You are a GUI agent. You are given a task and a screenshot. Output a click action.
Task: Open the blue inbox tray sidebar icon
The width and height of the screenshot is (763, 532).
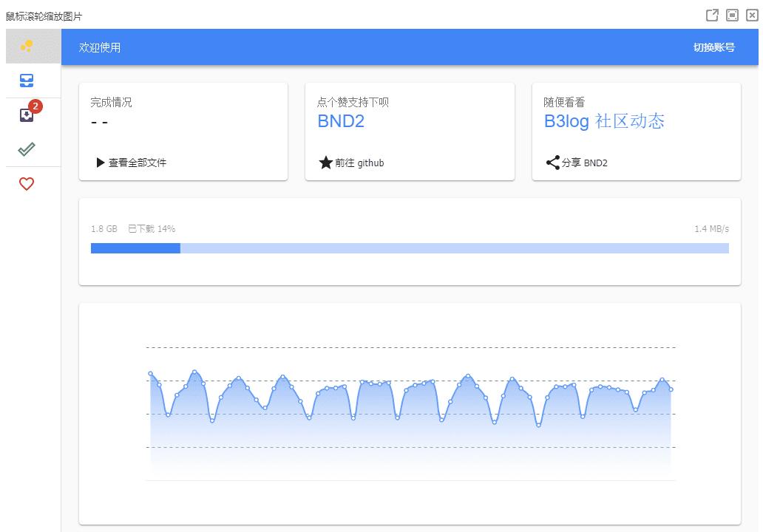pyautogui.click(x=27, y=81)
